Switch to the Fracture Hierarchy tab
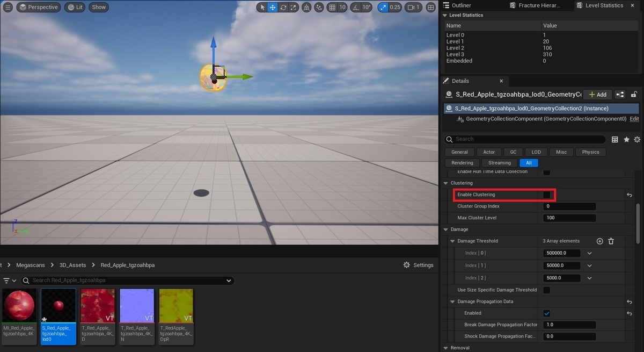Image resolution: width=644 pixels, height=352 pixels. [538, 5]
